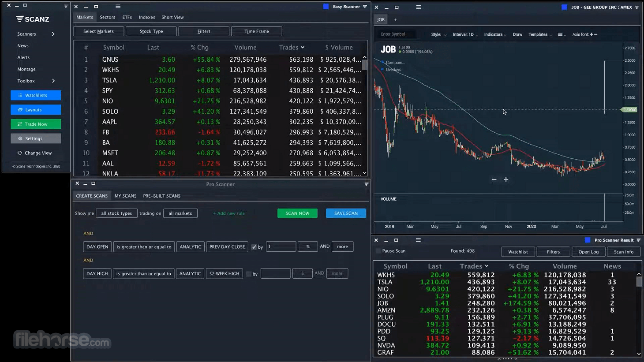Open Pro Scanner Result hamburger menu
Viewport: 644px width, 362px height.
418,240
